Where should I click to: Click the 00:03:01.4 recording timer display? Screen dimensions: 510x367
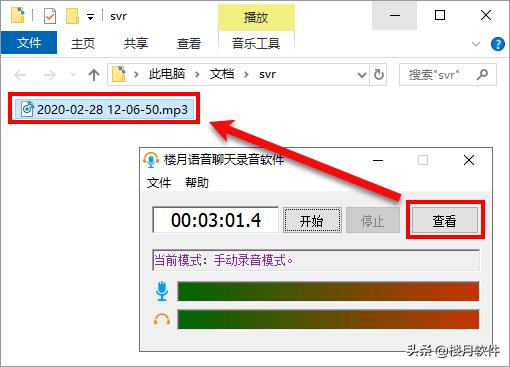(x=216, y=220)
